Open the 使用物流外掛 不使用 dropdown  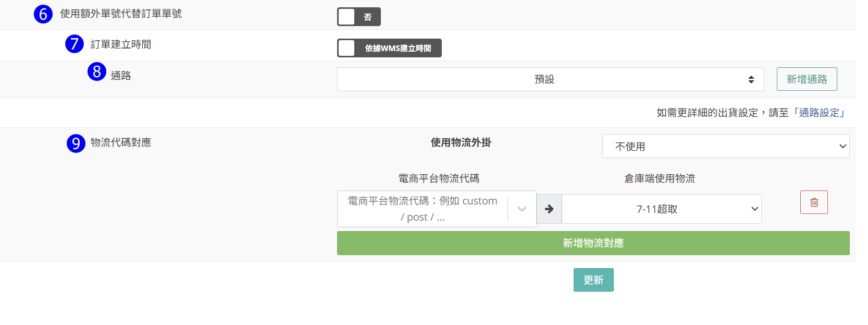pos(725,147)
